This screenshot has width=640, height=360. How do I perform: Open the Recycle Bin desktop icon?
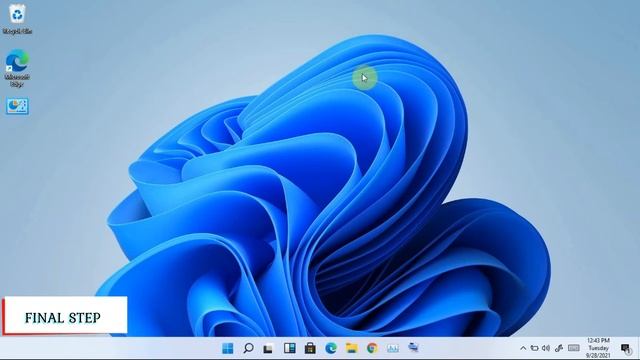point(17,19)
